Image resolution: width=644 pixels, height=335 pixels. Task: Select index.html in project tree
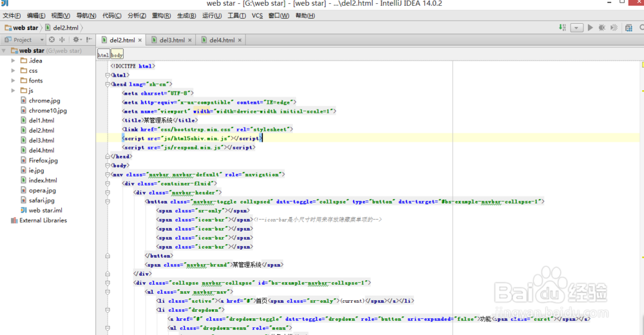pyautogui.click(x=39, y=180)
